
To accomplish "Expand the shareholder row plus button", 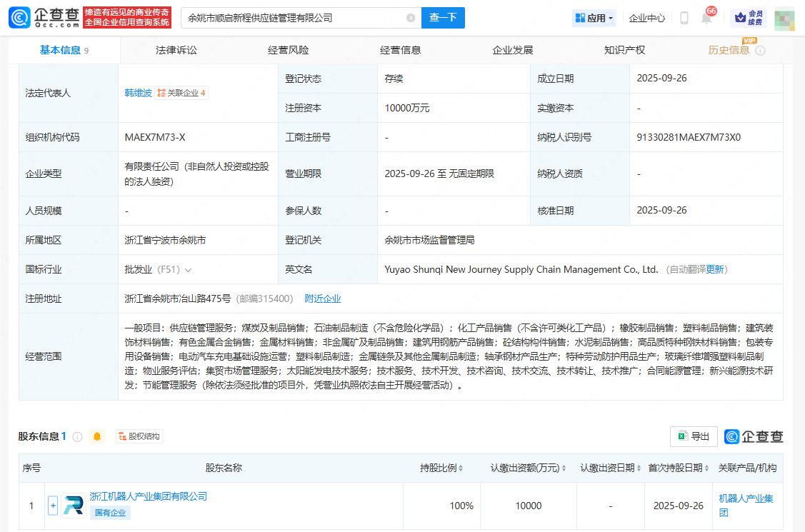I will (x=53, y=506).
